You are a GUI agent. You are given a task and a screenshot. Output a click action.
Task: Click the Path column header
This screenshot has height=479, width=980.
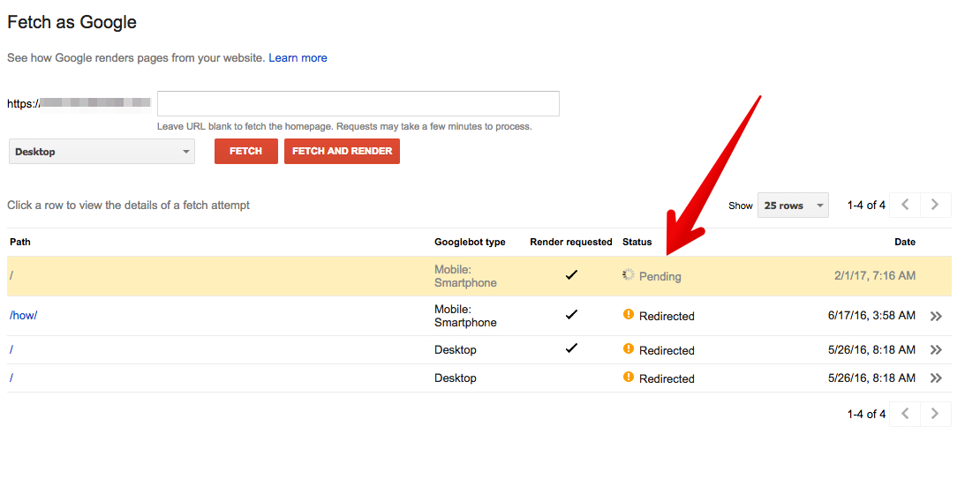coord(20,243)
